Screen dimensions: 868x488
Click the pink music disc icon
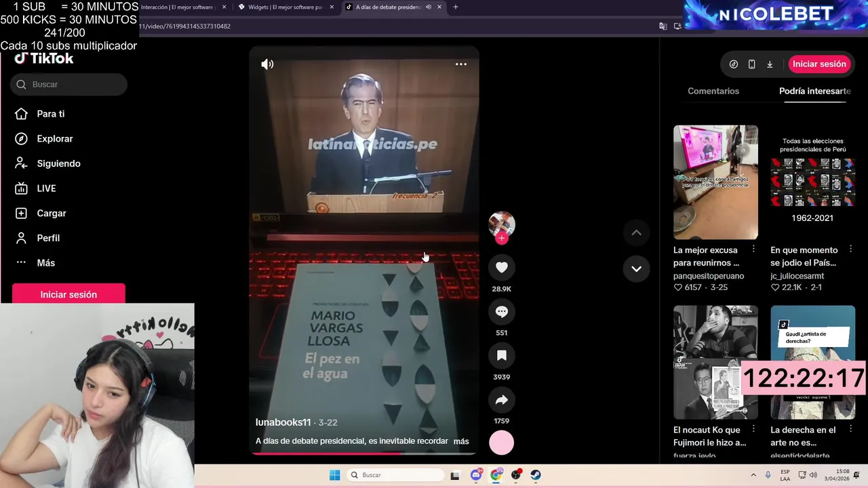(502, 443)
